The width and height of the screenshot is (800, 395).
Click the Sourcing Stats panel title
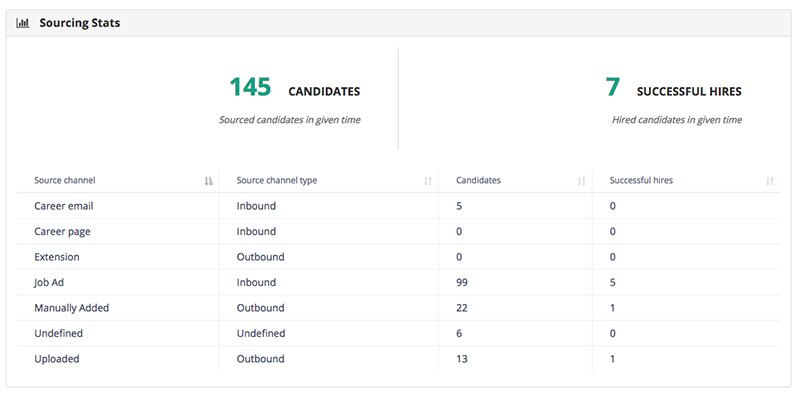pos(80,23)
